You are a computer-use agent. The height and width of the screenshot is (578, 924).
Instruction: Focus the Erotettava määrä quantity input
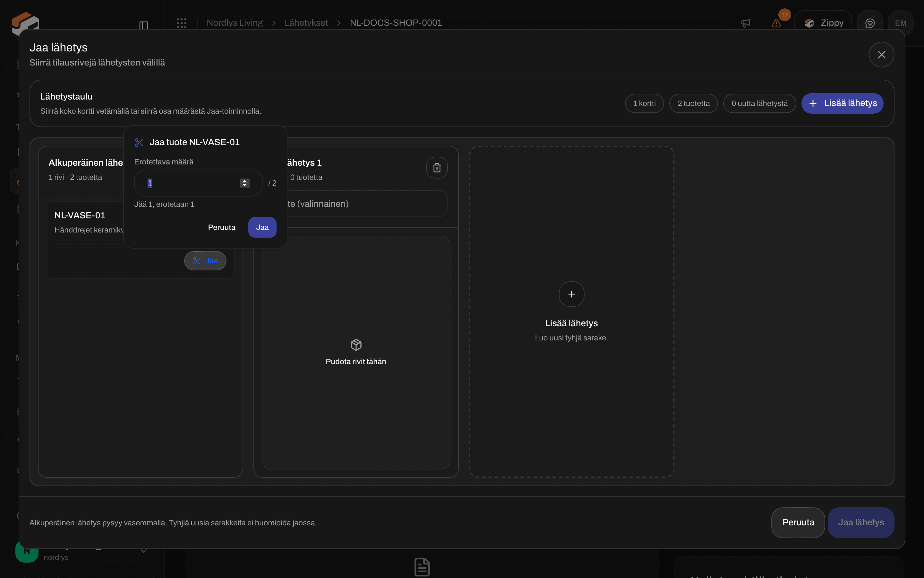click(198, 183)
